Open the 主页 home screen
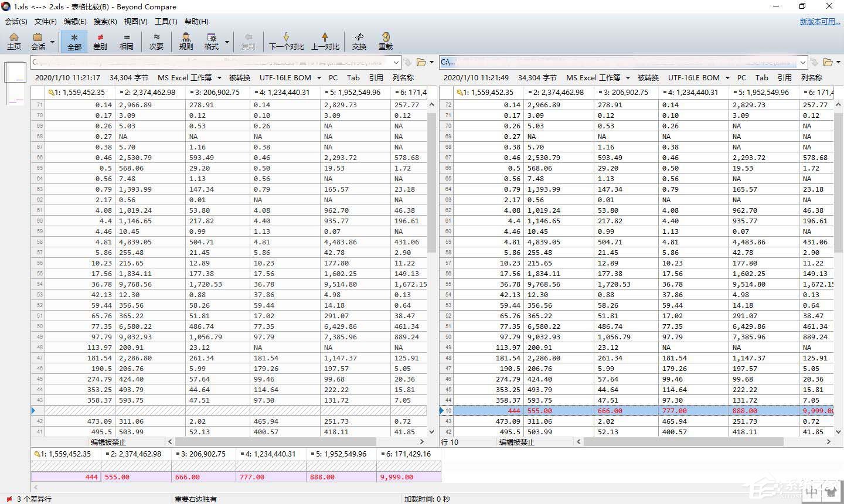Screen dimensions: 844x504 (x=13, y=41)
